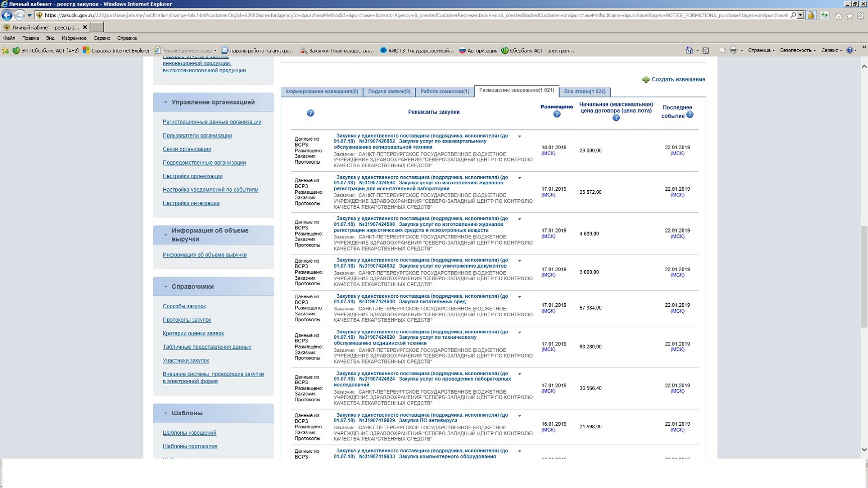
Task: Open Пользователи организации link
Action: coord(197,136)
